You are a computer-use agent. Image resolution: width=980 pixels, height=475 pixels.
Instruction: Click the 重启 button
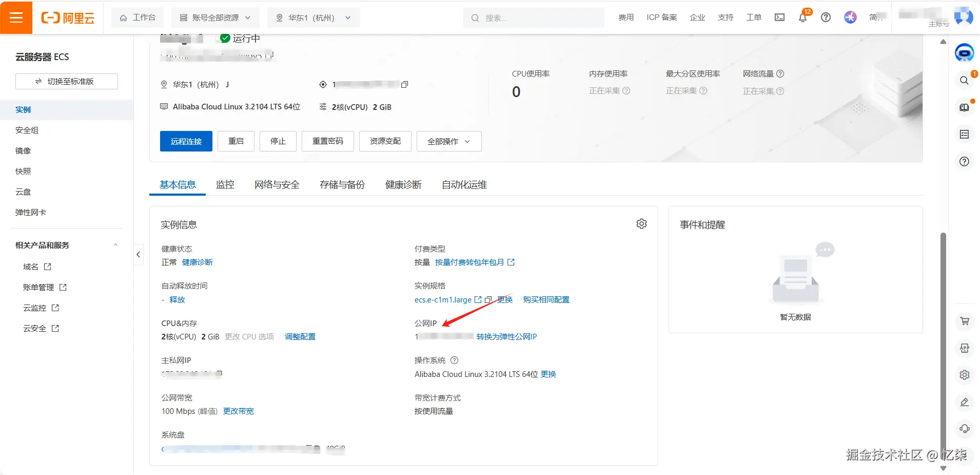tap(236, 141)
